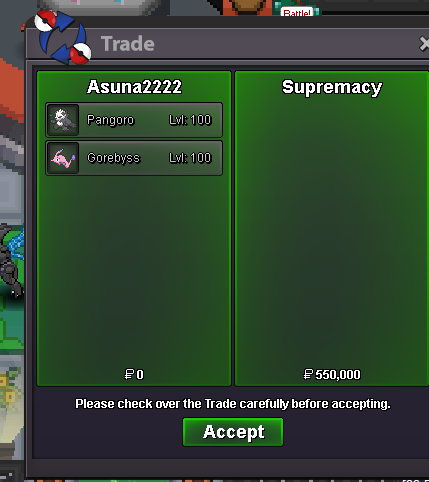
Task: Click the Supremacy player name
Action: [x=332, y=88]
